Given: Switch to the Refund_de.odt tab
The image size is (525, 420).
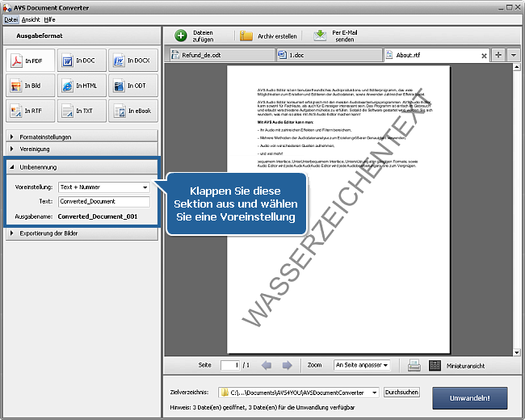Looking at the screenshot, I should coord(221,55).
